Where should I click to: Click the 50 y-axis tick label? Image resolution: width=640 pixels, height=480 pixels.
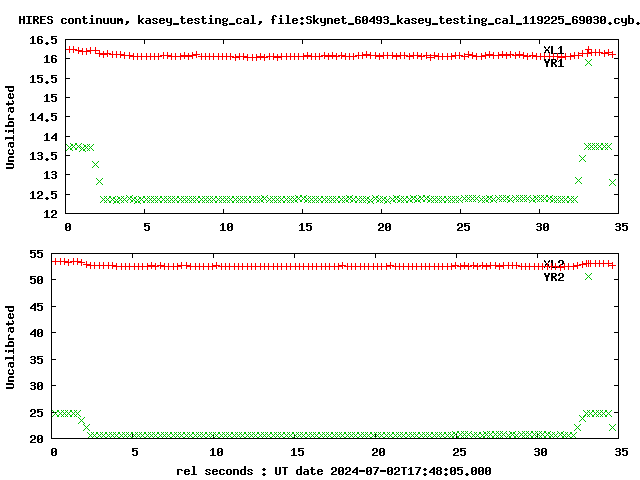[36, 280]
